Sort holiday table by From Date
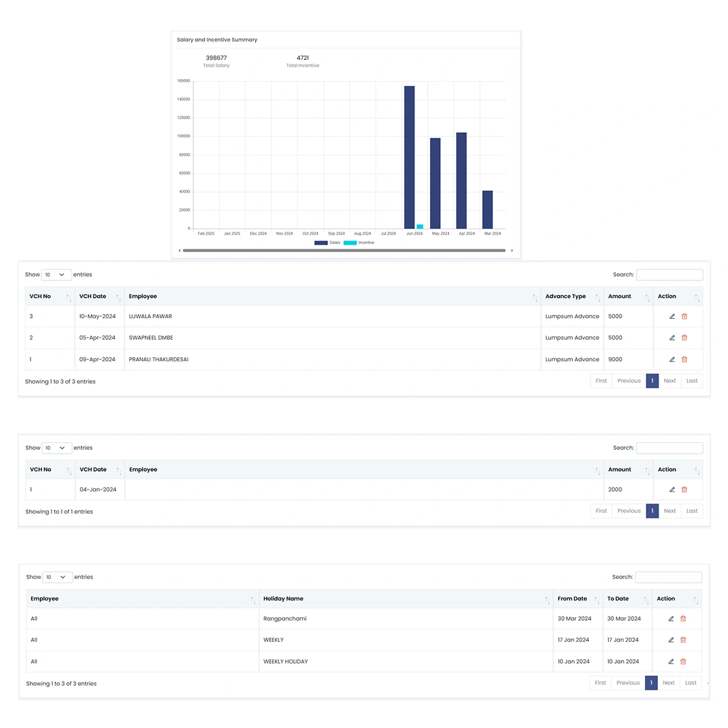Viewport: 728px width, 728px height. 578,599
